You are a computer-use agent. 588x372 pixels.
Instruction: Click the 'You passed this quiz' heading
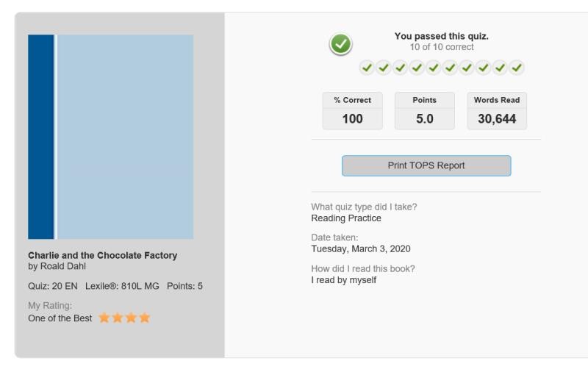coord(442,36)
